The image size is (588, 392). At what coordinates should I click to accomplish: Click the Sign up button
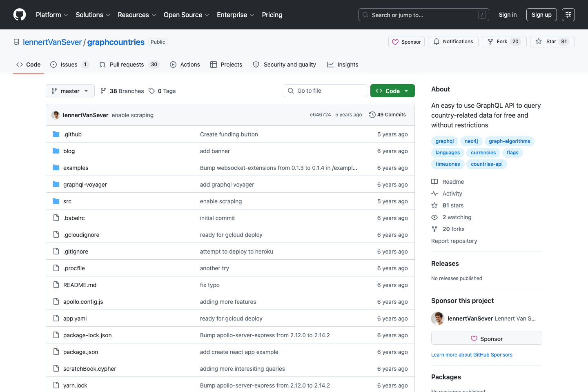tap(541, 15)
